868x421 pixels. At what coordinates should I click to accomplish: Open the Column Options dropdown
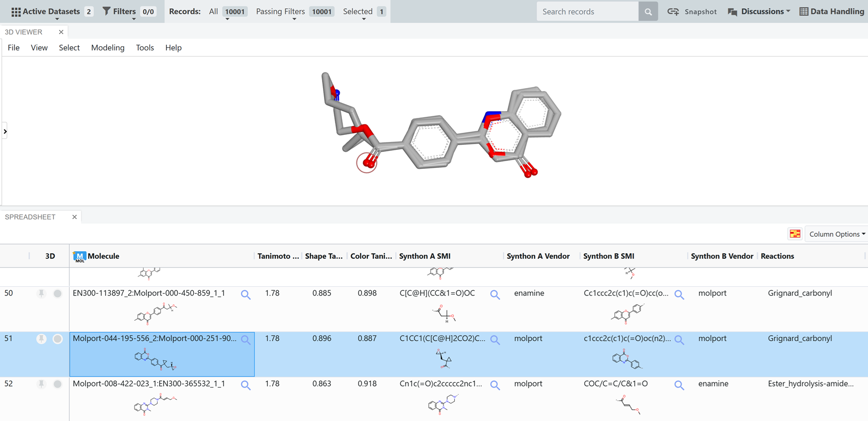pyautogui.click(x=837, y=234)
